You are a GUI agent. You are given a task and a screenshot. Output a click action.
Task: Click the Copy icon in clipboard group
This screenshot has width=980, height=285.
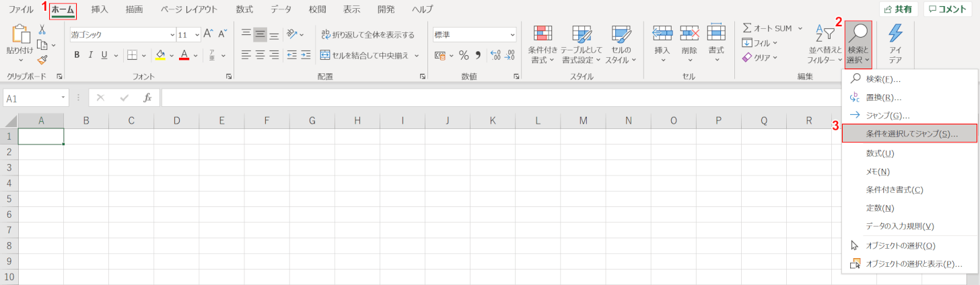tap(42, 44)
